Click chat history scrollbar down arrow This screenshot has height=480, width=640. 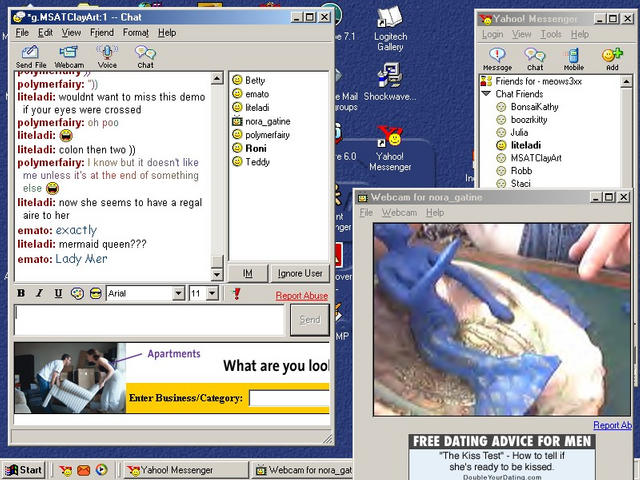[217, 274]
